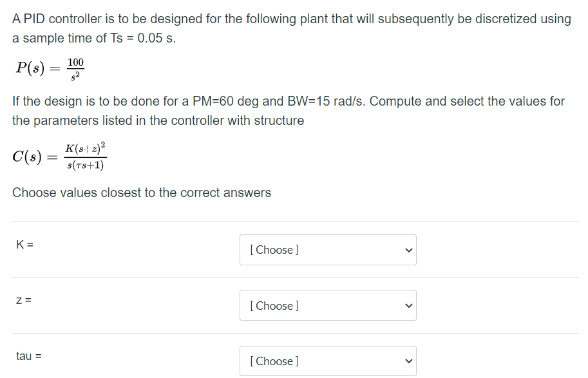The height and width of the screenshot is (378, 588).
Task: Select the [ Choose ] text for tau
Action: 273,361
